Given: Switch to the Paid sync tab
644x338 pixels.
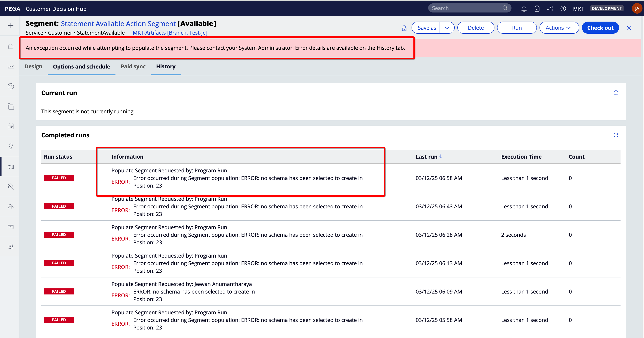Looking at the screenshot, I should (133, 66).
